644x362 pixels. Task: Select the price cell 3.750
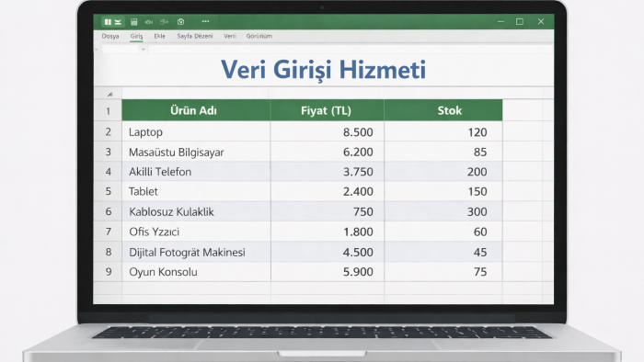(x=327, y=172)
